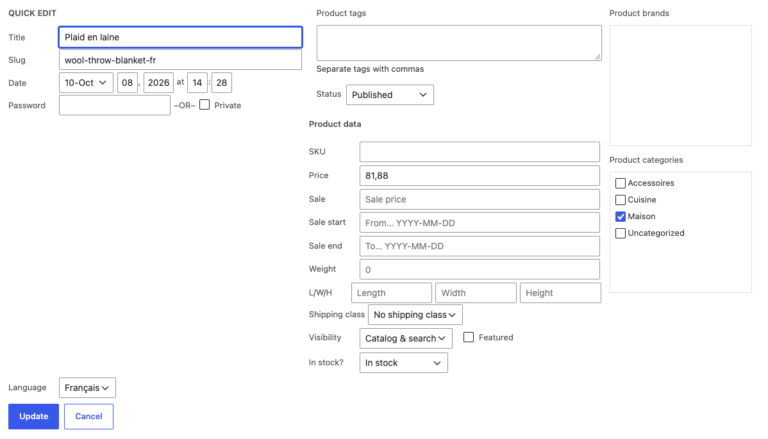768x439 pixels.
Task: Check the Cuisine category
Action: 621,200
